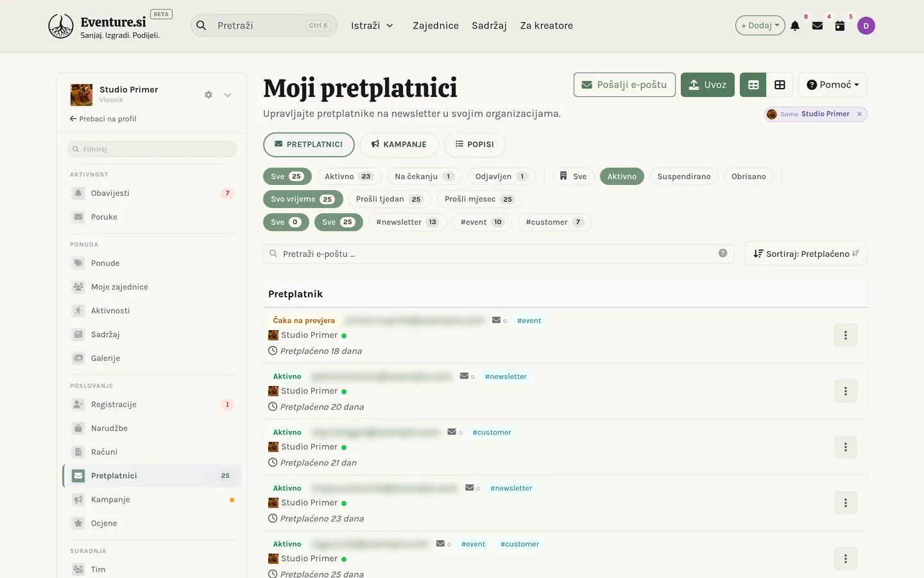Viewport: 924px width, 578px height.
Task: Click Prebaci na profil link
Action: 103,119
